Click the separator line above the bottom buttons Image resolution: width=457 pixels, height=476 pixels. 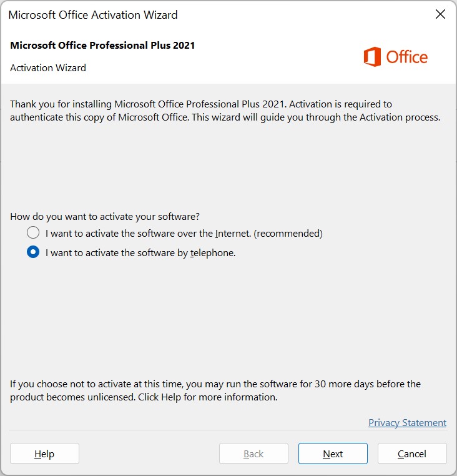228,430
